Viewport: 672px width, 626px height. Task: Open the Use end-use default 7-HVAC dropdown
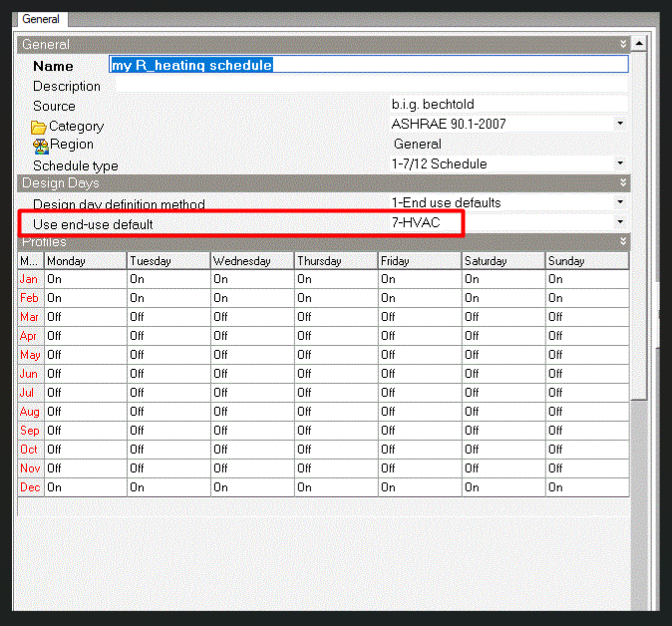[x=620, y=222]
